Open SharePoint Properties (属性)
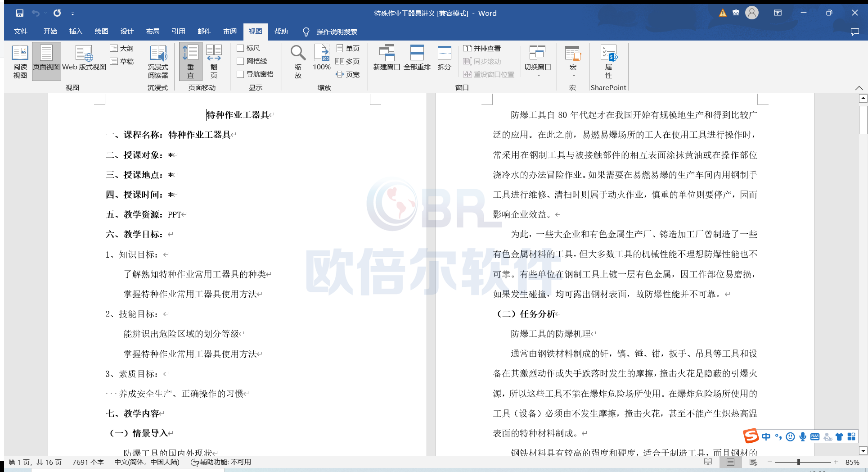This screenshot has width=868, height=472. click(x=608, y=61)
